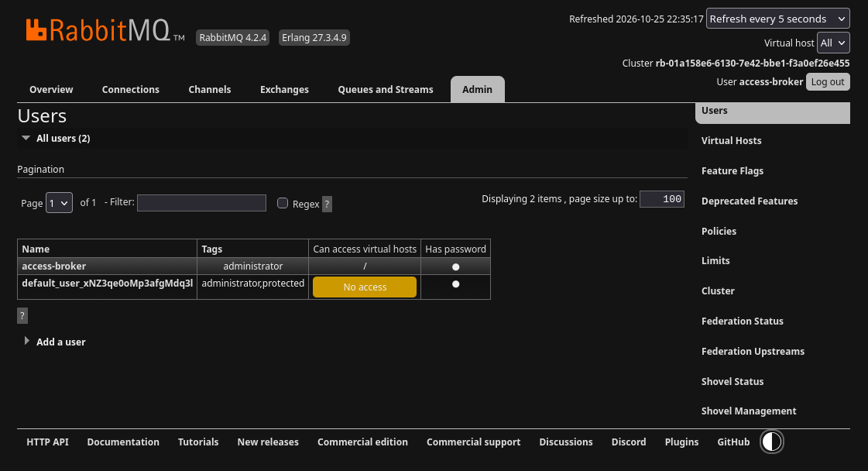868x471 pixels.
Task: Open the Tutorials footer link
Action: [x=198, y=442]
